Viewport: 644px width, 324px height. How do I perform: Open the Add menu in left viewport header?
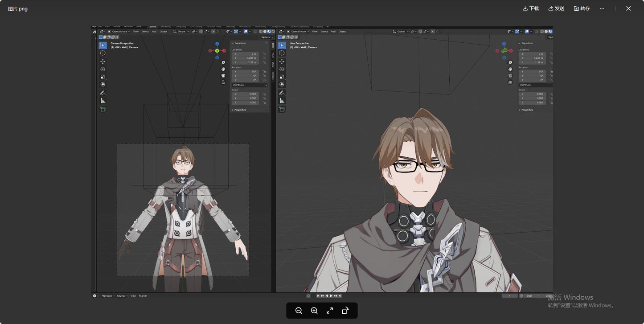[x=154, y=32]
